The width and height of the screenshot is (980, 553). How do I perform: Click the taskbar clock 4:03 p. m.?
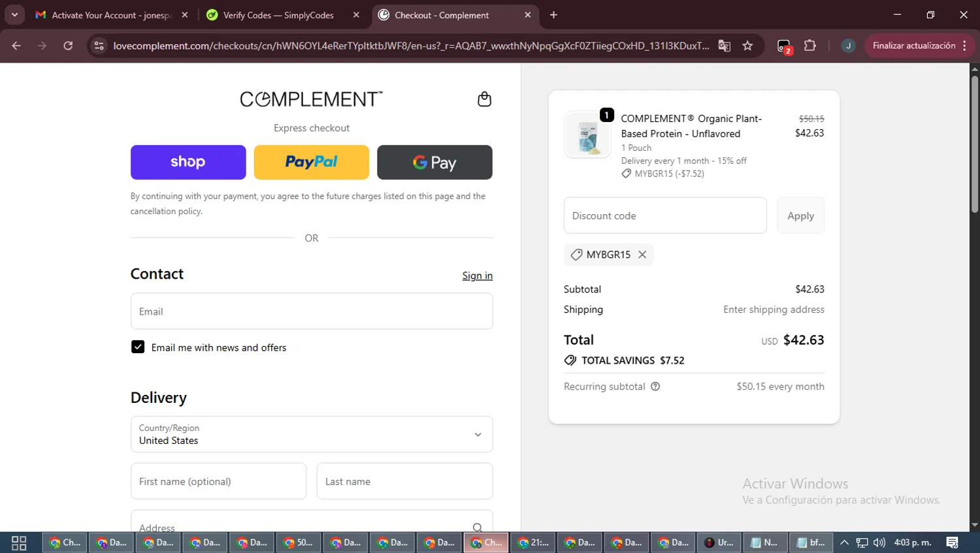[x=913, y=543]
